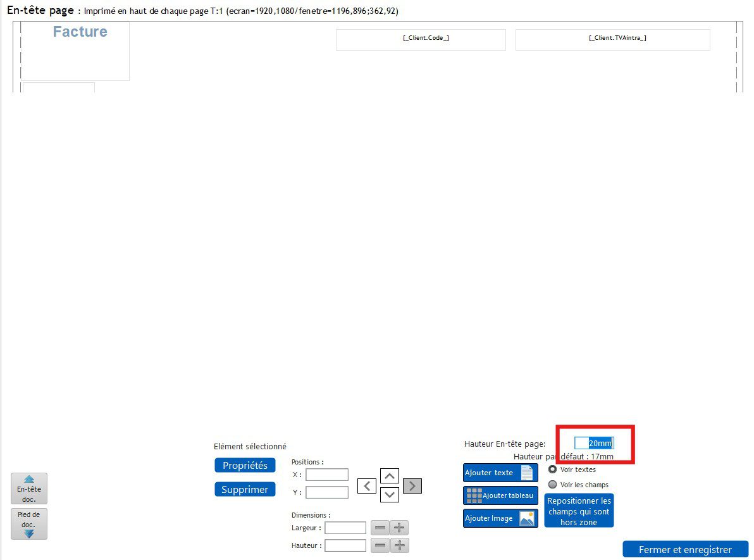Open Propriétés of selected element
The image size is (754, 560).
click(245, 465)
